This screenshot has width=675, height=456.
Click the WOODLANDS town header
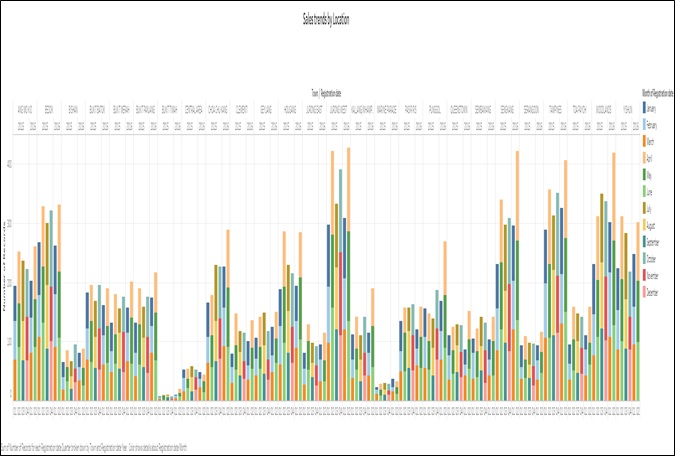pos(603,110)
